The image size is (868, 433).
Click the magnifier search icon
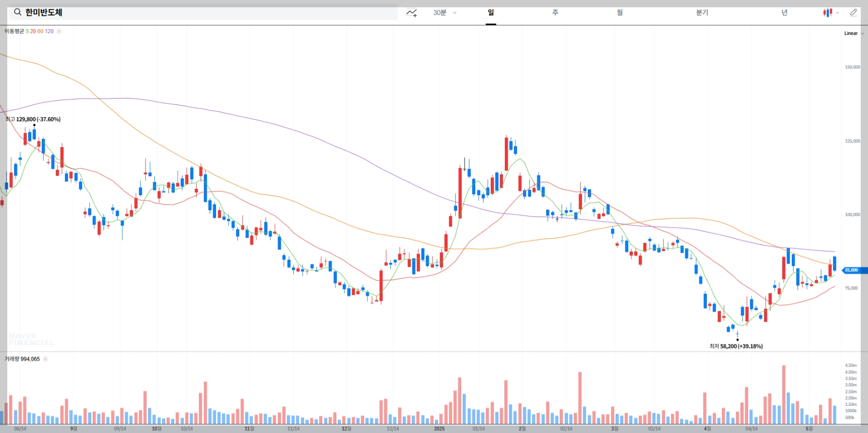coord(17,12)
